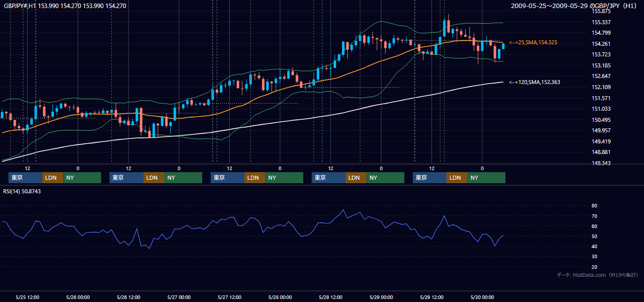Click the leftmost 東京 session block
Image resolution: width=644 pixels, height=302 pixels.
[25, 178]
